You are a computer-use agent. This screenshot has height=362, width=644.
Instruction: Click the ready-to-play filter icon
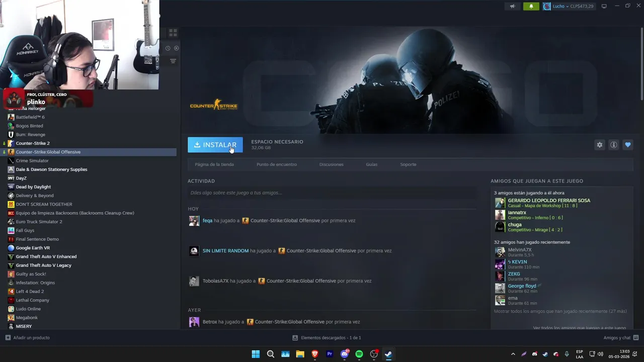pos(176,48)
